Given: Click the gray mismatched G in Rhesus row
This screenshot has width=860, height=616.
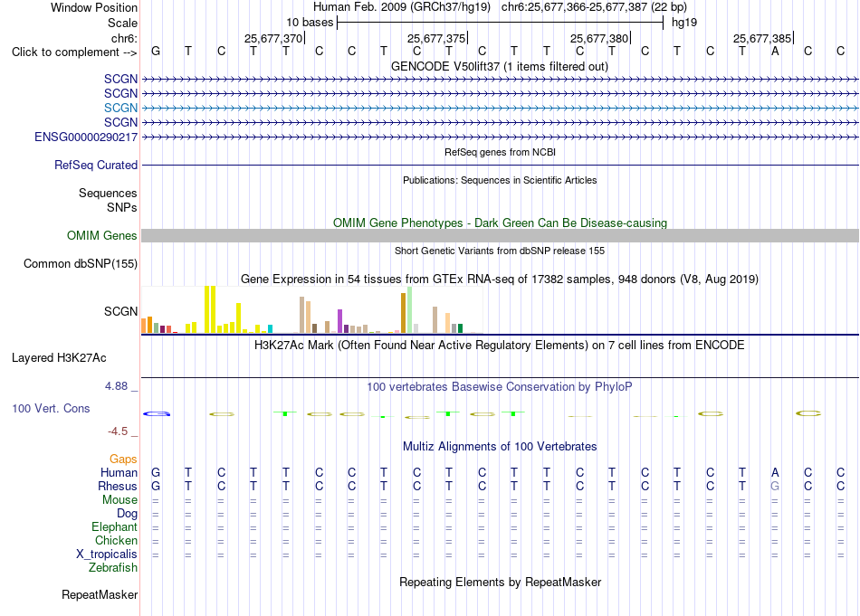Looking at the screenshot, I should 775,486.
